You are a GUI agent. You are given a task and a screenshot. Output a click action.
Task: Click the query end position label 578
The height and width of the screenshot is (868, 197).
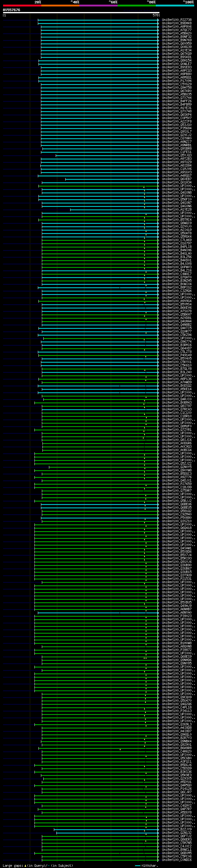tap(155, 15)
